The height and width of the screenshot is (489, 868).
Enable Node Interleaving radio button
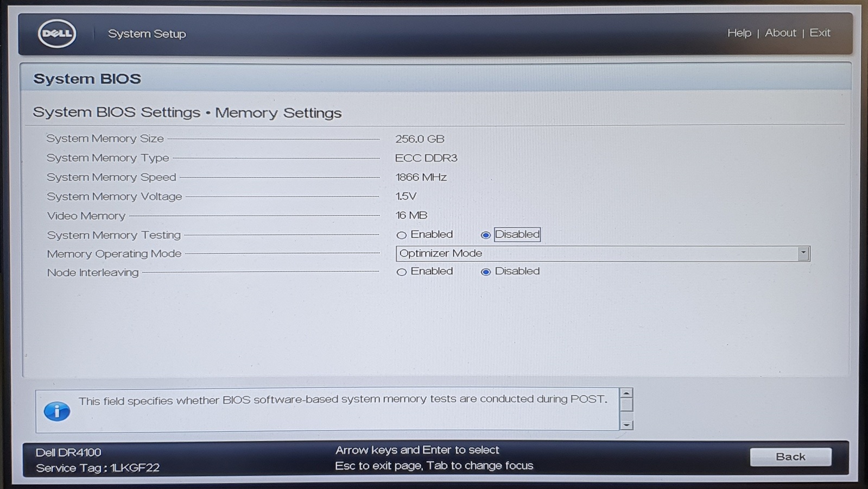click(401, 272)
